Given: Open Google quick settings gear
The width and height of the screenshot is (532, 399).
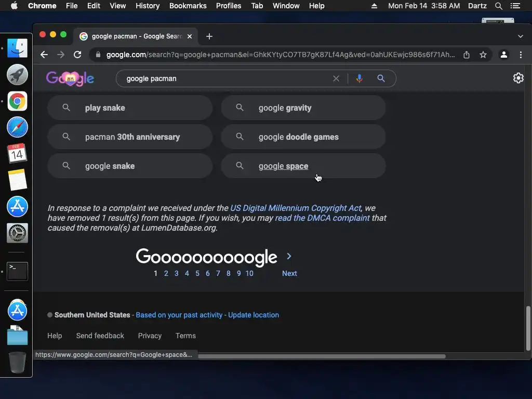Looking at the screenshot, I should coord(518,78).
